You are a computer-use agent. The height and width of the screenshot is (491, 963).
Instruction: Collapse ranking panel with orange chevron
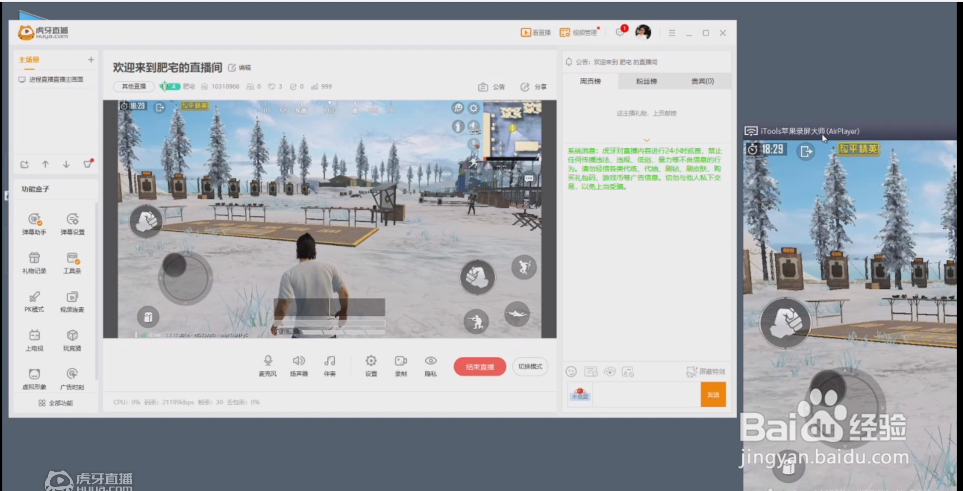(x=646, y=140)
